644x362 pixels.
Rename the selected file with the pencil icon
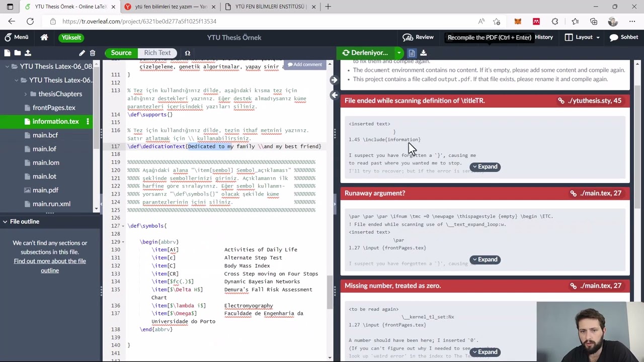coord(82,53)
